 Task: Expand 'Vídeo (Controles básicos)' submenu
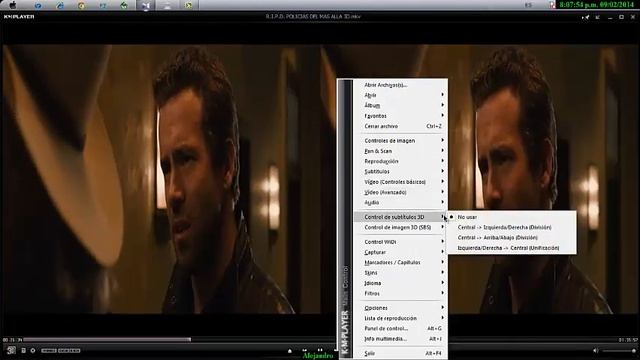click(400, 182)
